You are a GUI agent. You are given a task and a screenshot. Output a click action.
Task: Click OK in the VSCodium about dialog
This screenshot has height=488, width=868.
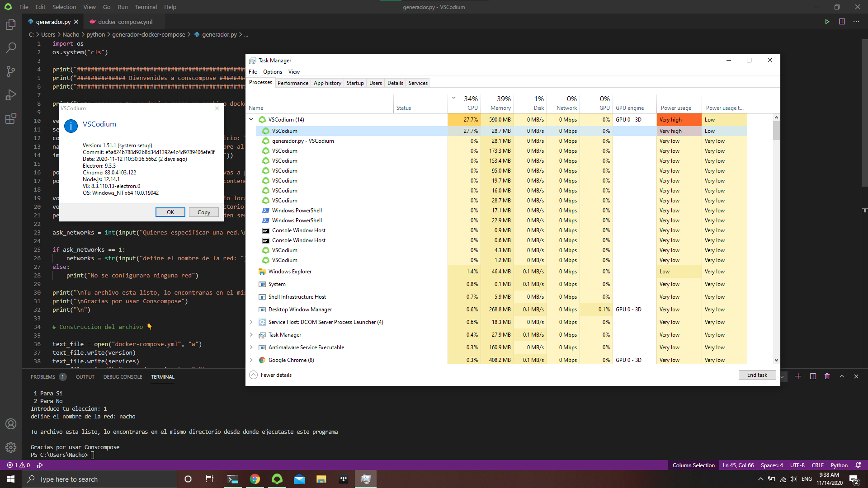coord(170,212)
